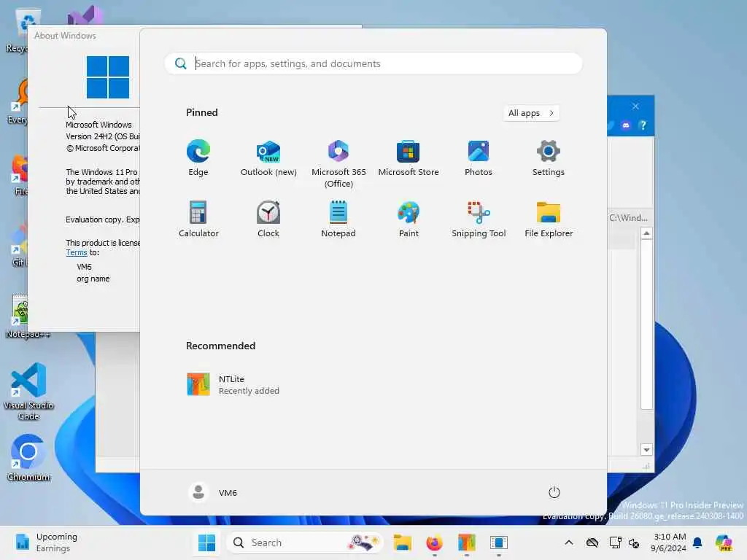The image size is (747, 560).
Task: Open Copilot preview icon on taskbar
Action: click(x=724, y=542)
